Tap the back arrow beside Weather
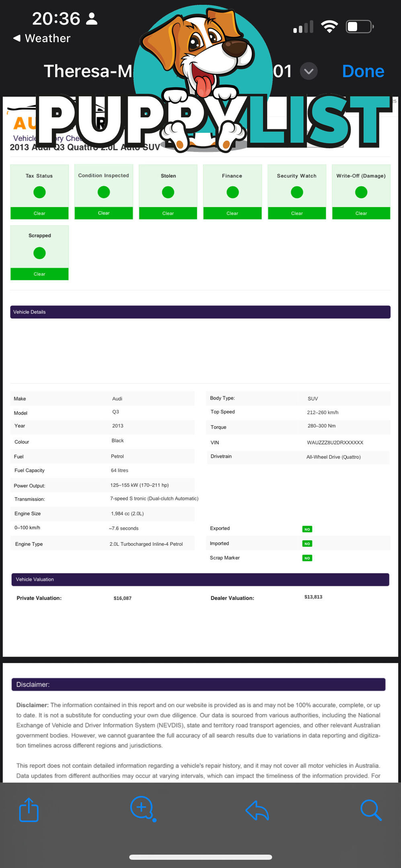Screen dimensions: 401x868 coord(17,38)
